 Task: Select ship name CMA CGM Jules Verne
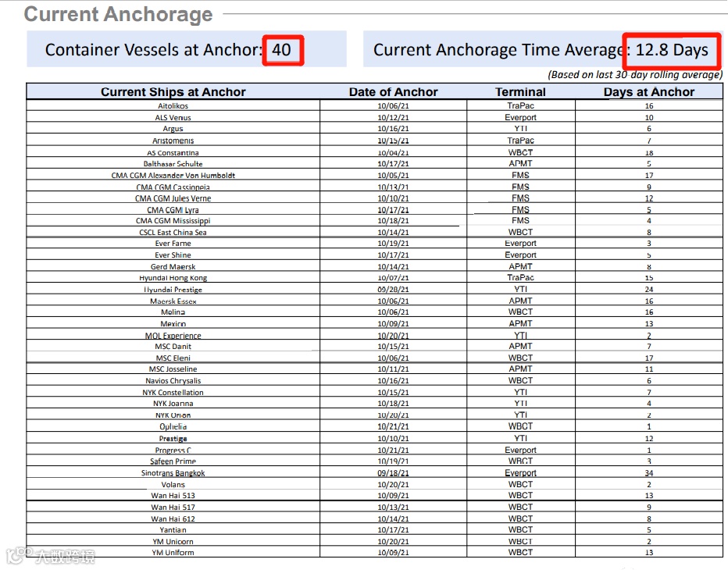click(173, 198)
